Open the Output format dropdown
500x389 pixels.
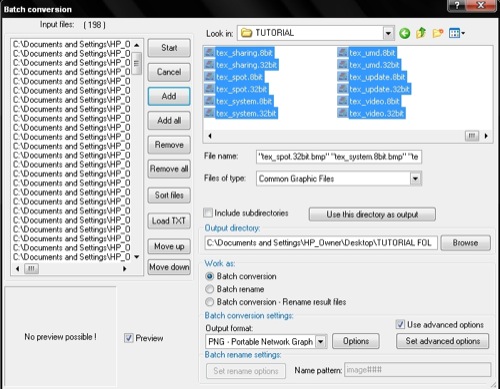(320, 342)
